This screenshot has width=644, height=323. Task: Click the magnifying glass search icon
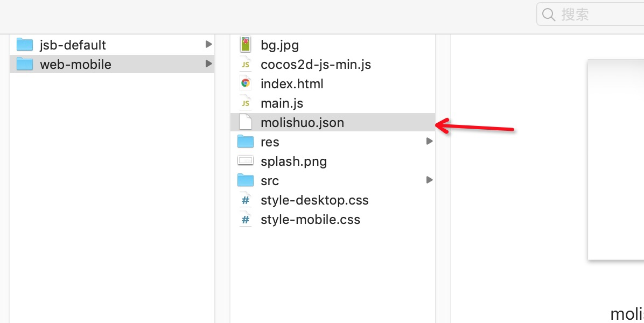(x=549, y=15)
